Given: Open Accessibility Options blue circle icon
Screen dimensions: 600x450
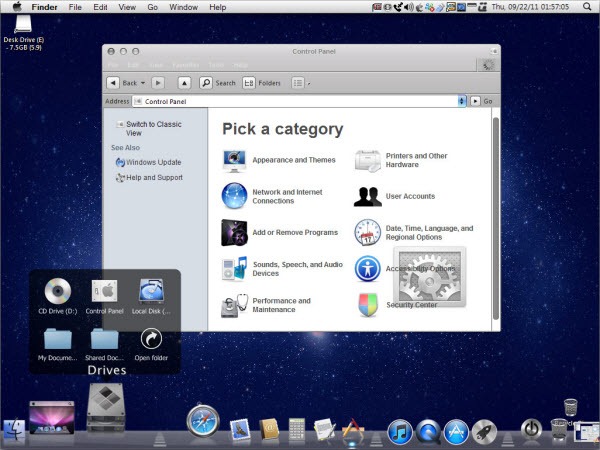Looking at the screenshot, I should [367, 269].
